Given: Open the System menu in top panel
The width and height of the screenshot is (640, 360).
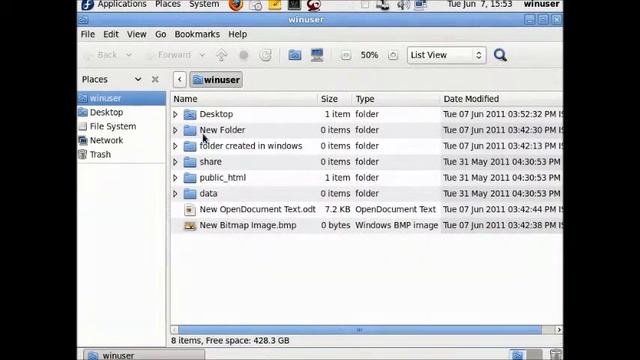Looking at the screenshot, I should tap(204, 4).
